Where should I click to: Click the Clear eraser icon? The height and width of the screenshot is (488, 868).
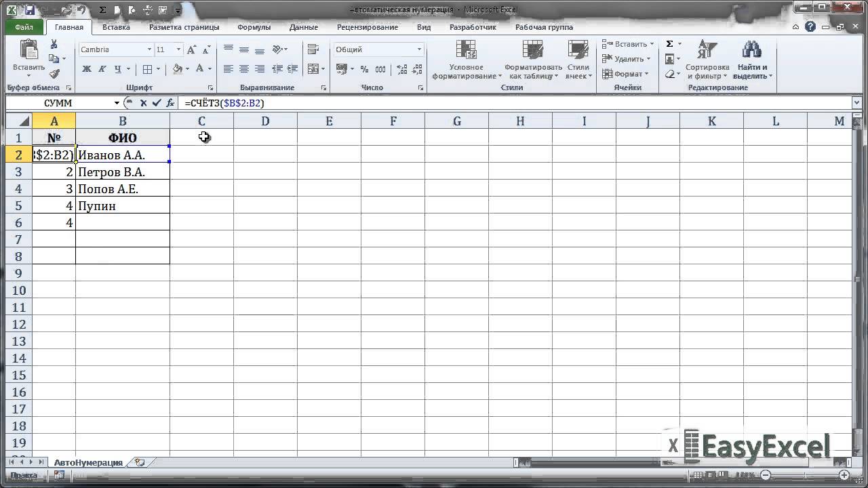click(669, 74)
